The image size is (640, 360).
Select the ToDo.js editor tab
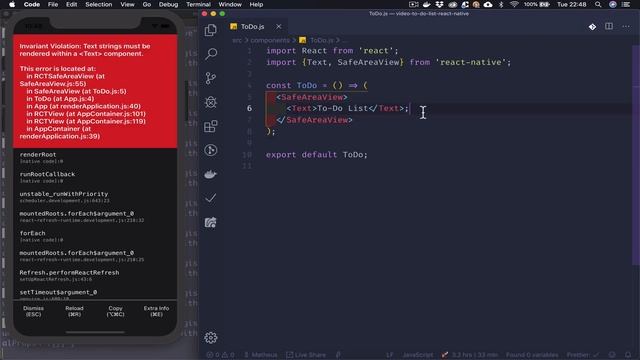(x=256, y=27)
